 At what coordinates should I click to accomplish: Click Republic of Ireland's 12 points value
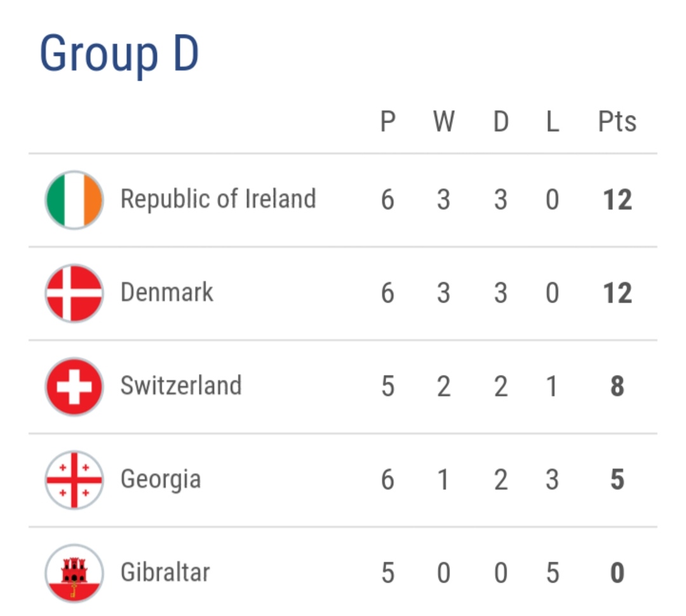[x=617, y=200]
